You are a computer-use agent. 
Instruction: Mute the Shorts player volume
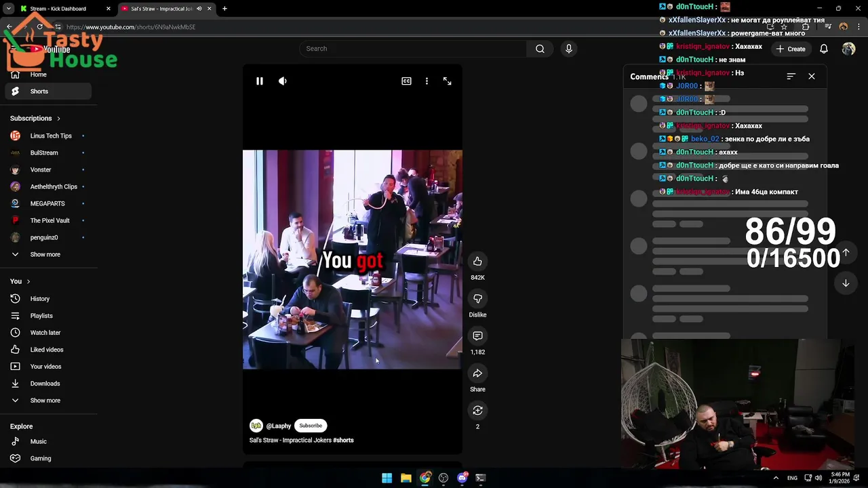[x=283, y=81]
